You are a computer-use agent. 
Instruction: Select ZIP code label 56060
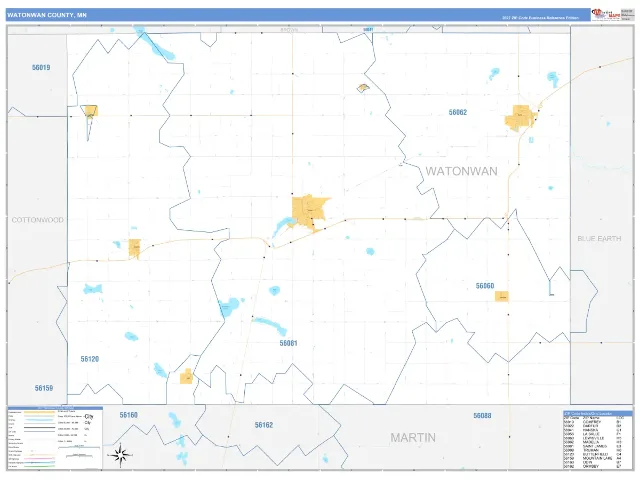(485, 286)
